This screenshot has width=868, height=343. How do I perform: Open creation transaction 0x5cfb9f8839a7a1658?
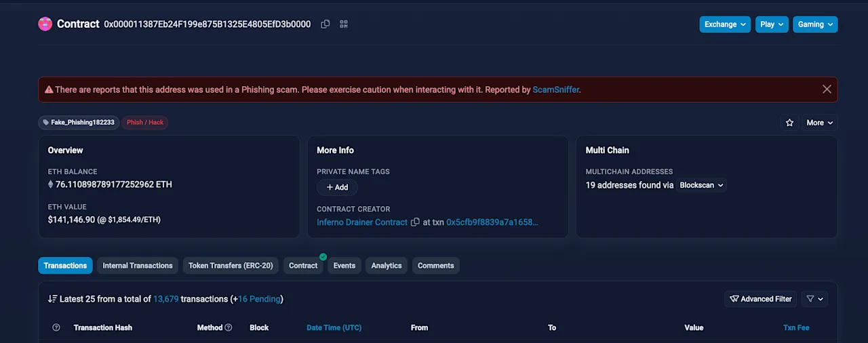[492, 222]
